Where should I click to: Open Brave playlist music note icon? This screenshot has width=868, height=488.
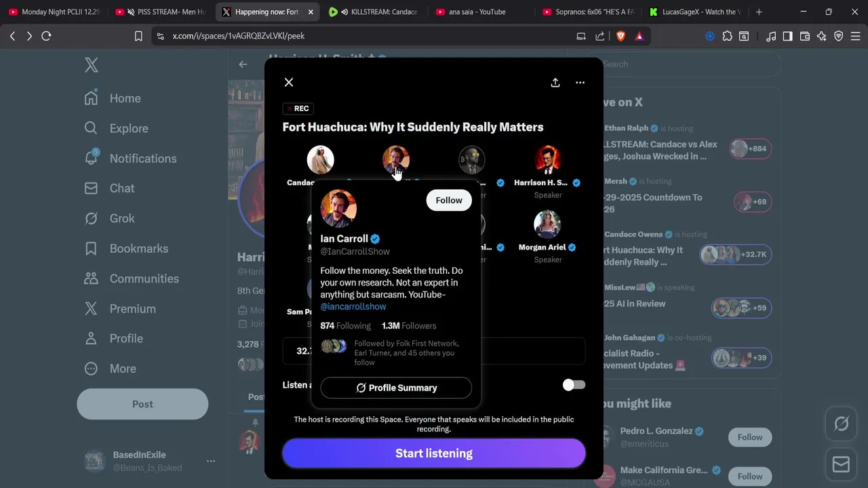(x=770, y=36)
